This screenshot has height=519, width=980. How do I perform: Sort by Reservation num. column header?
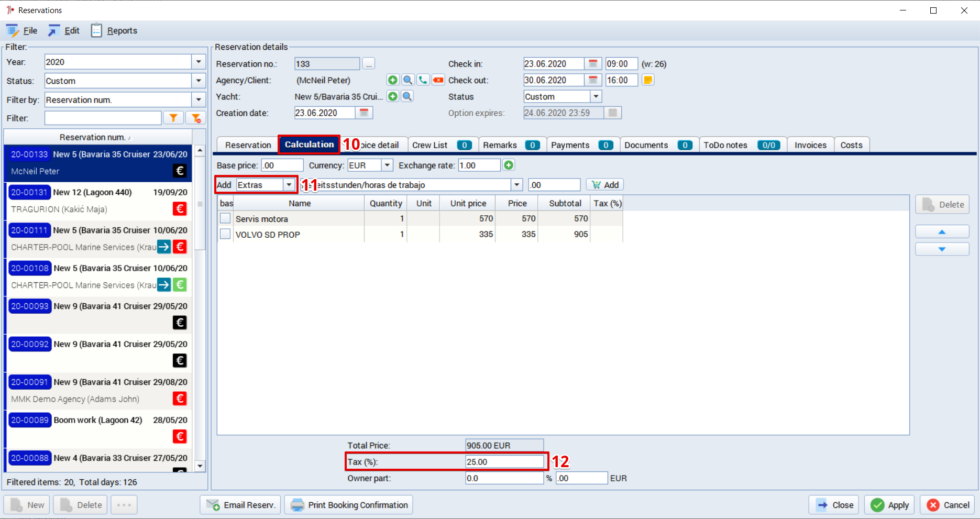pyautogui.click(x=98, y=137)
